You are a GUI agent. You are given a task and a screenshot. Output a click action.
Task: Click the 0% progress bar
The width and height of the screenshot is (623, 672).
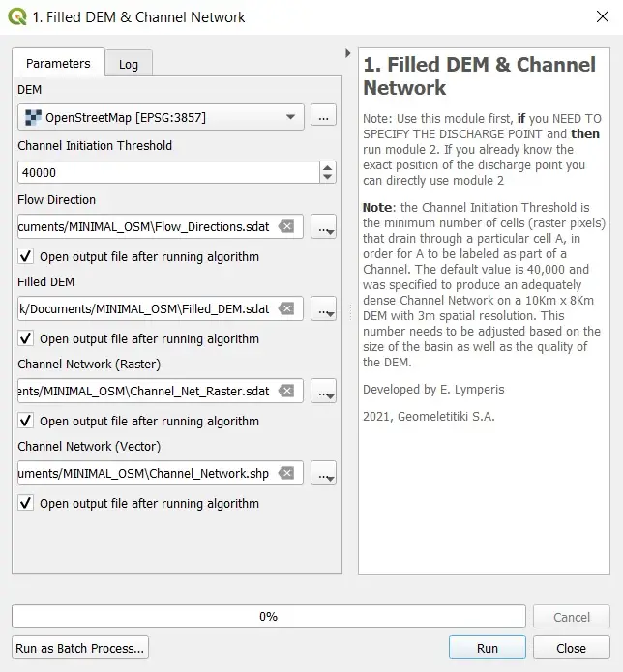click(x=268, y=616)
